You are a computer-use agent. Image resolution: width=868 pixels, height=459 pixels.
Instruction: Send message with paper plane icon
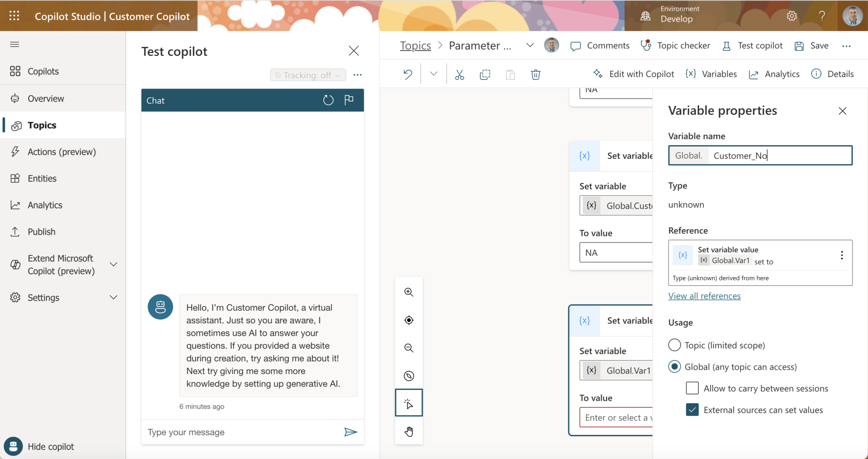pyautogui.click(x=351, y=432)
